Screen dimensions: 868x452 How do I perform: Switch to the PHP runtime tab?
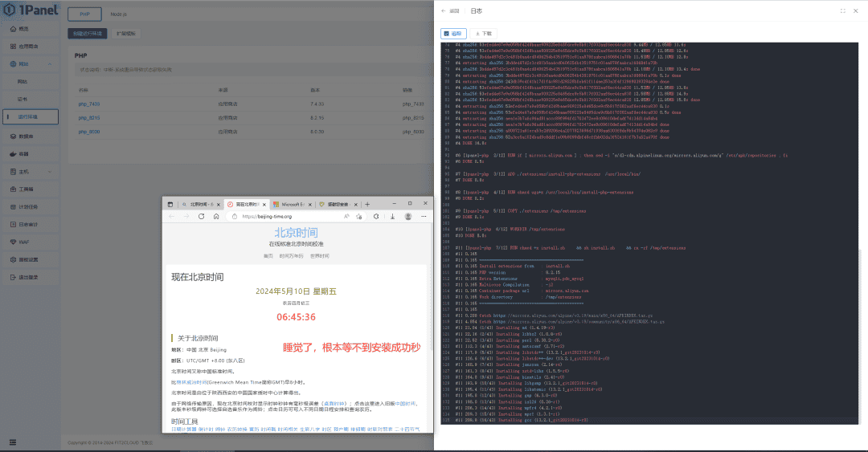[x=84, y=14]
